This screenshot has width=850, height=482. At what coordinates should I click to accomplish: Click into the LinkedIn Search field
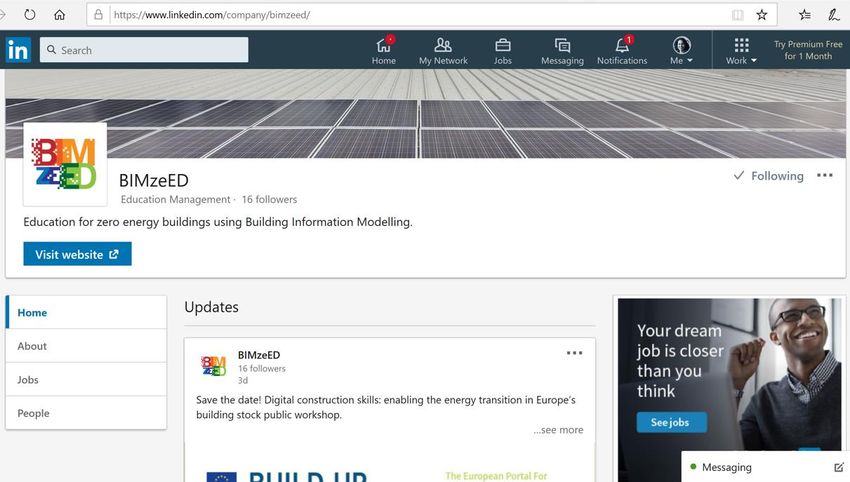144,50
